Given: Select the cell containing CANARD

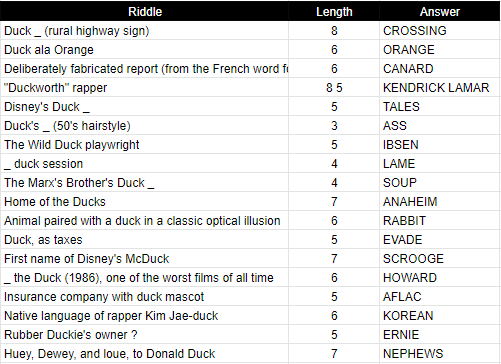Looking at the screenshot, I should pos(440,69).
